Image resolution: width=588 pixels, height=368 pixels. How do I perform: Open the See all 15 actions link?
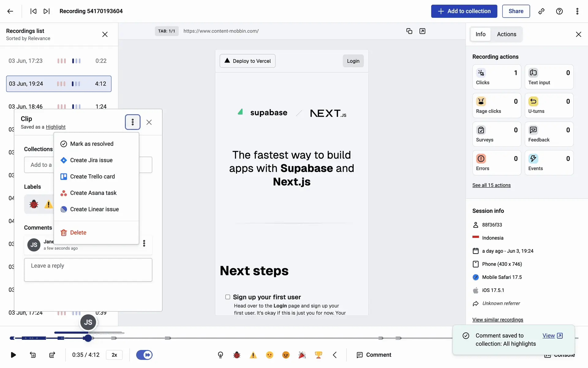point(491,185)
